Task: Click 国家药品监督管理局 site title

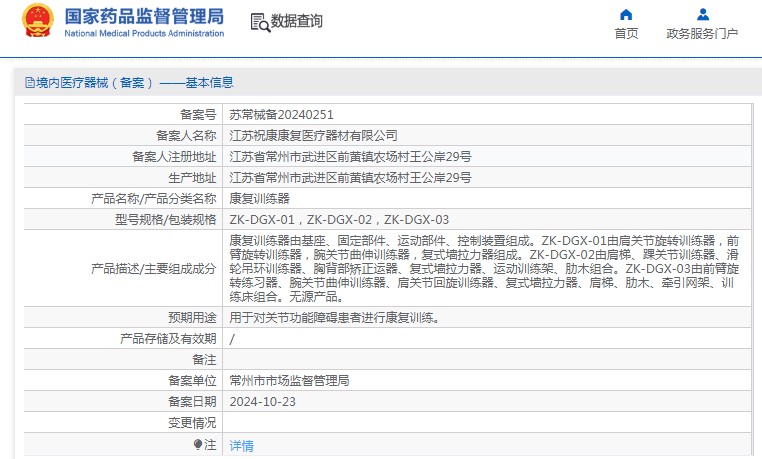Action: point(144,16)
